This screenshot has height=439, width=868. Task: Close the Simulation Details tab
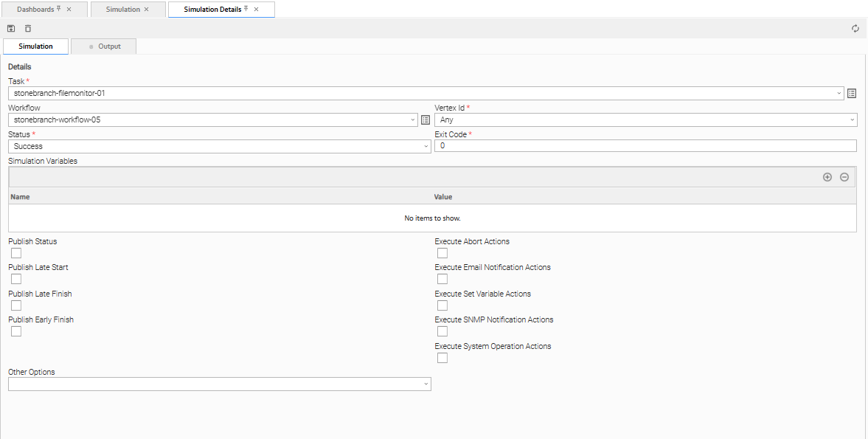click(257, 10)
